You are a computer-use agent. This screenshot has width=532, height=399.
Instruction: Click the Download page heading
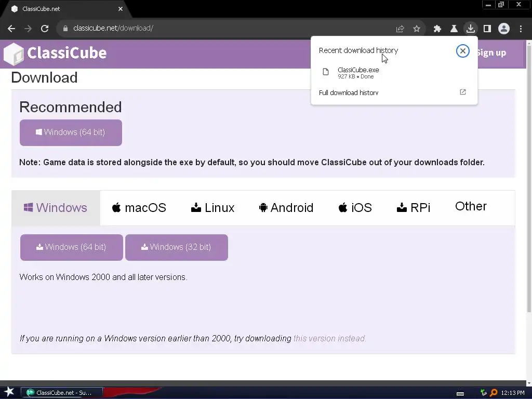point(45,78)
